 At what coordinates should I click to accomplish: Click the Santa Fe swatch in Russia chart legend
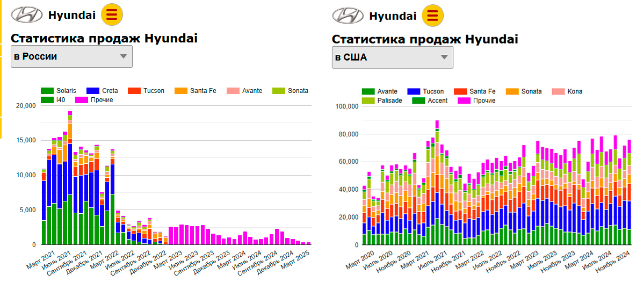[x=180, y=91]
